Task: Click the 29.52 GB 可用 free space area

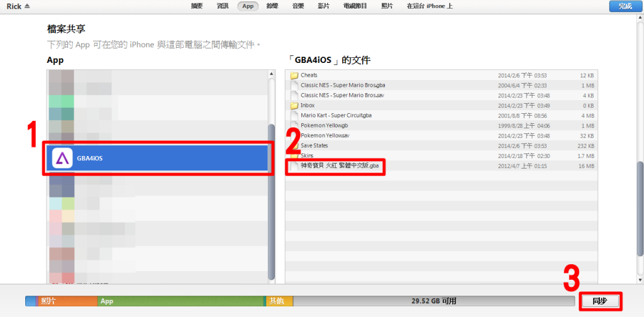Action: pos(434,301)
